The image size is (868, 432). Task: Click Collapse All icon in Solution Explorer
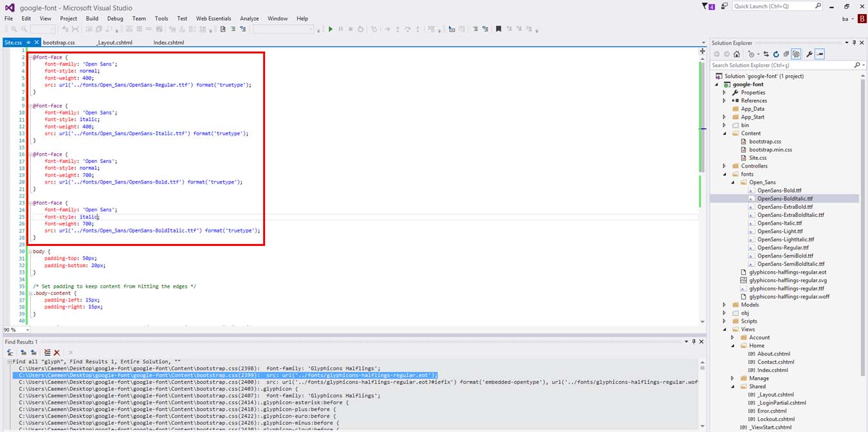(x=786, y=55)
